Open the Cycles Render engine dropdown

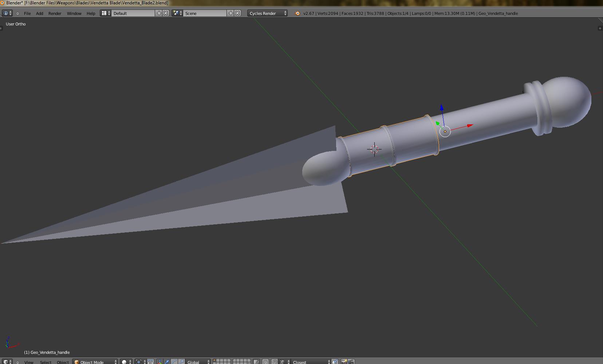[268, 13]
